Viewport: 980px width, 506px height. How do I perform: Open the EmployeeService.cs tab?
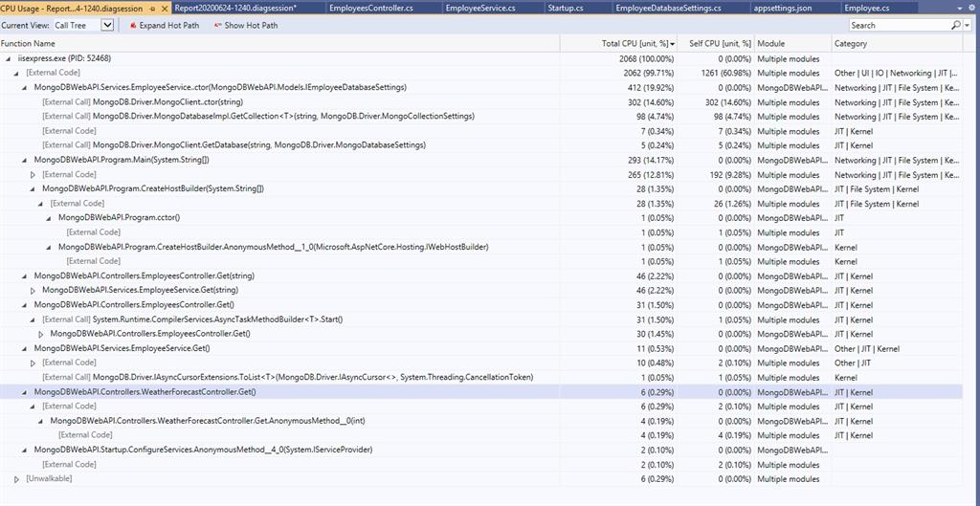tap(480, 8)
